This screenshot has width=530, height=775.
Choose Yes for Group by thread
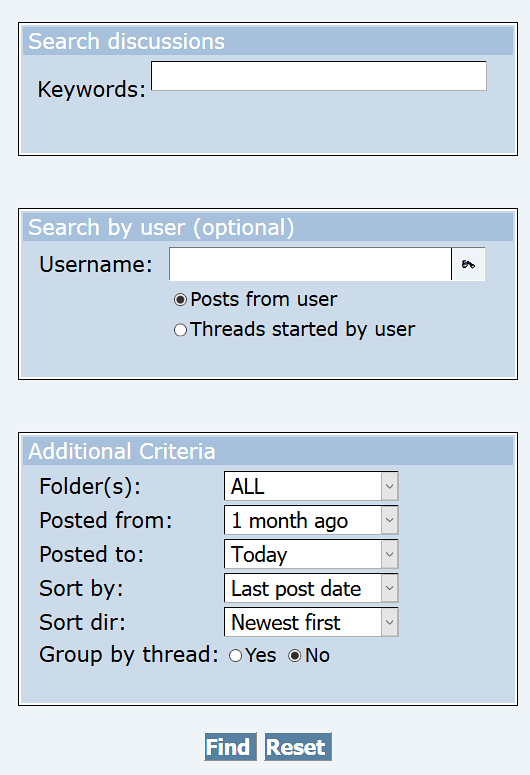tap(235, 655)
